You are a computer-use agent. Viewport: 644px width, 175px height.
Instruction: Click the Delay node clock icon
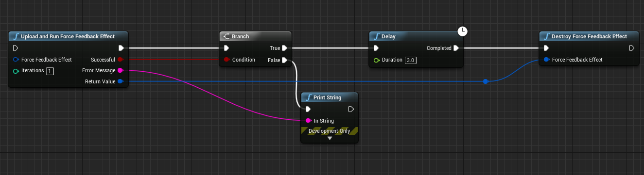point(463,32)
